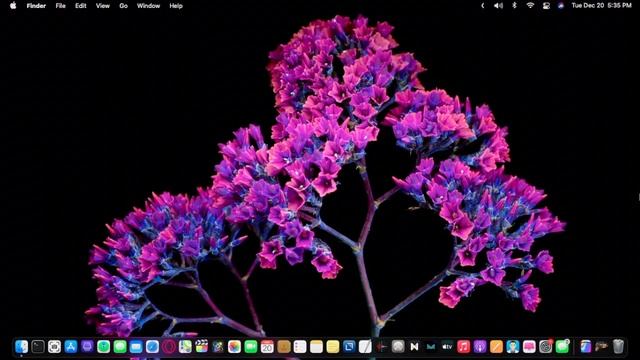Open Reminders from the dock
Screen dimensions: 640x360
pos(300,347)
